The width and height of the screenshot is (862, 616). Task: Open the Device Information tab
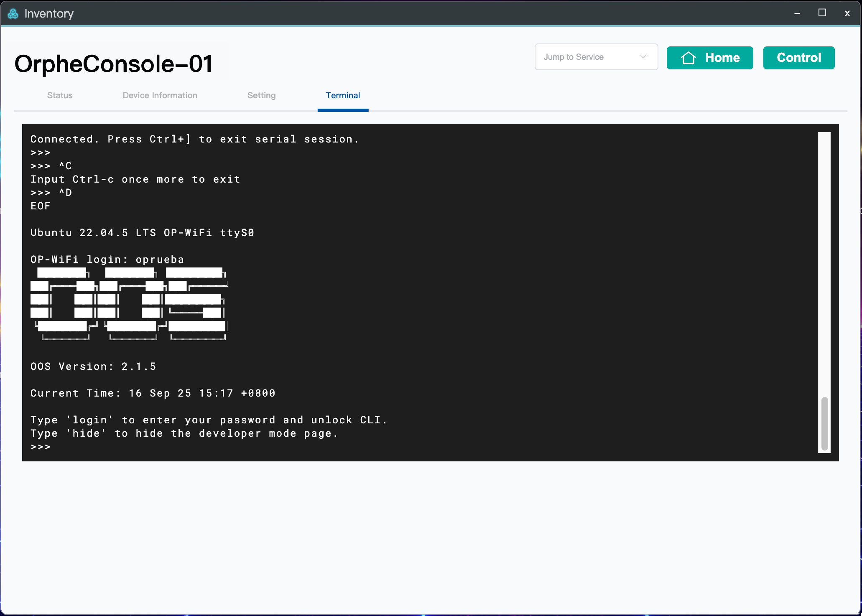[160, 95]
